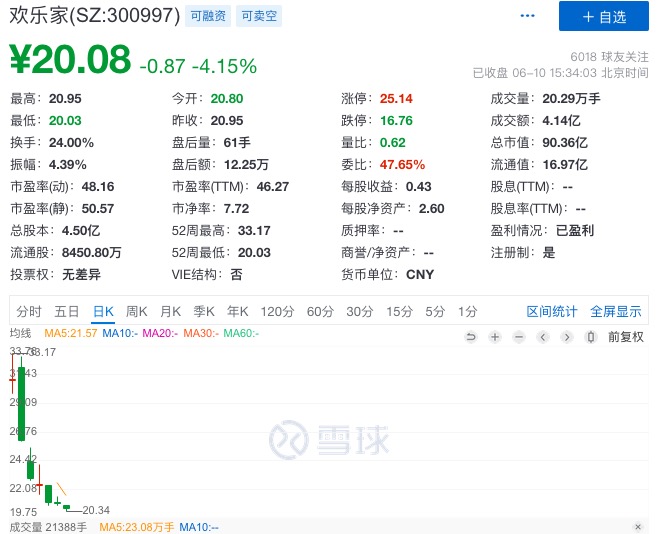Switch to the 1分 chart tab
The image size is (662, 534).
[468, 312]
